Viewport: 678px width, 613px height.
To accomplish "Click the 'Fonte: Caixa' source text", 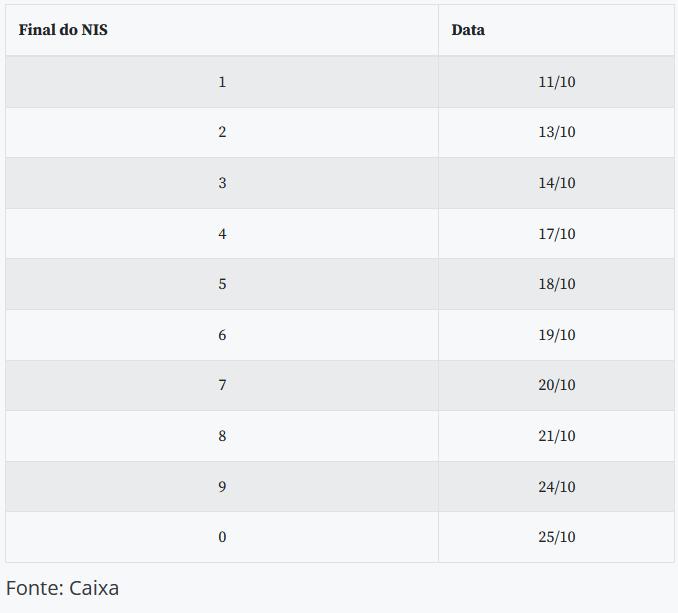I will [x=62, y=588].
